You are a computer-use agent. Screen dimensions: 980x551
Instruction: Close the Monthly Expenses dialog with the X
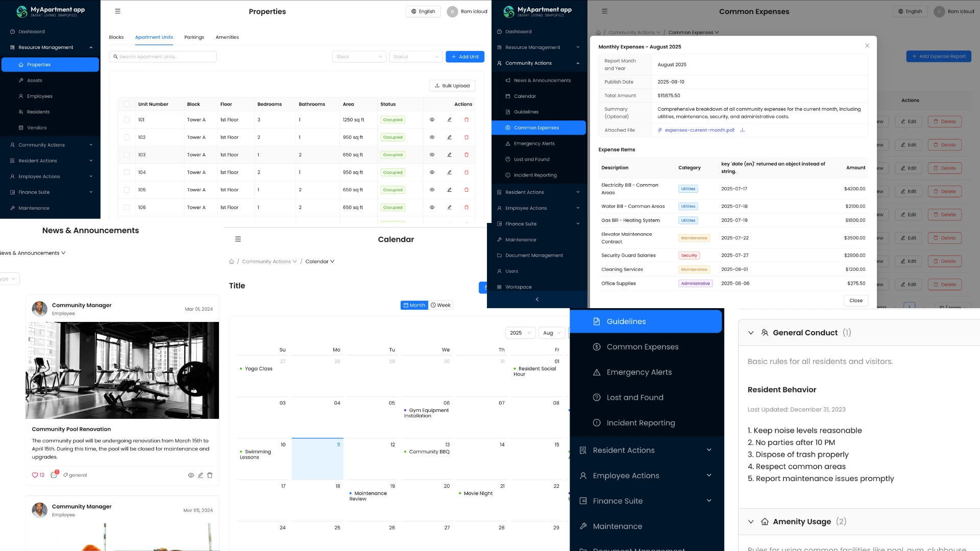867,46
